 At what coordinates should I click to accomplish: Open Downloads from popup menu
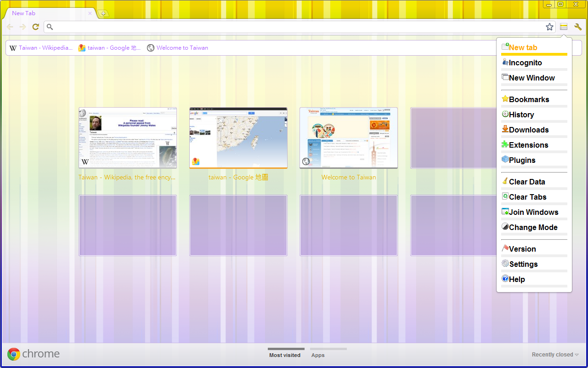[x=534, y=130]
